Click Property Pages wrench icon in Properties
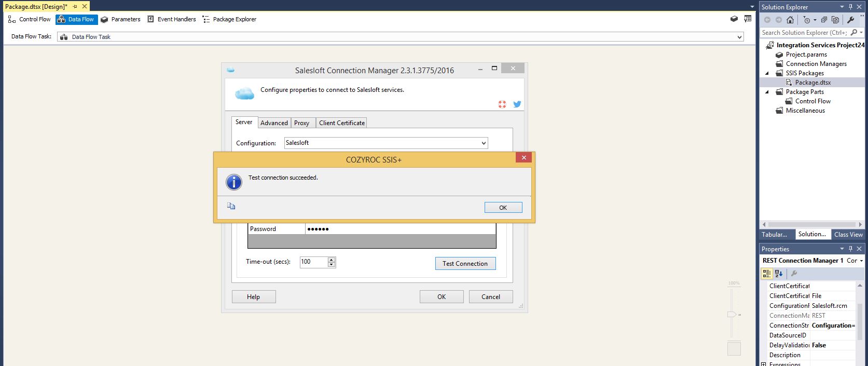 coord(794,274)
